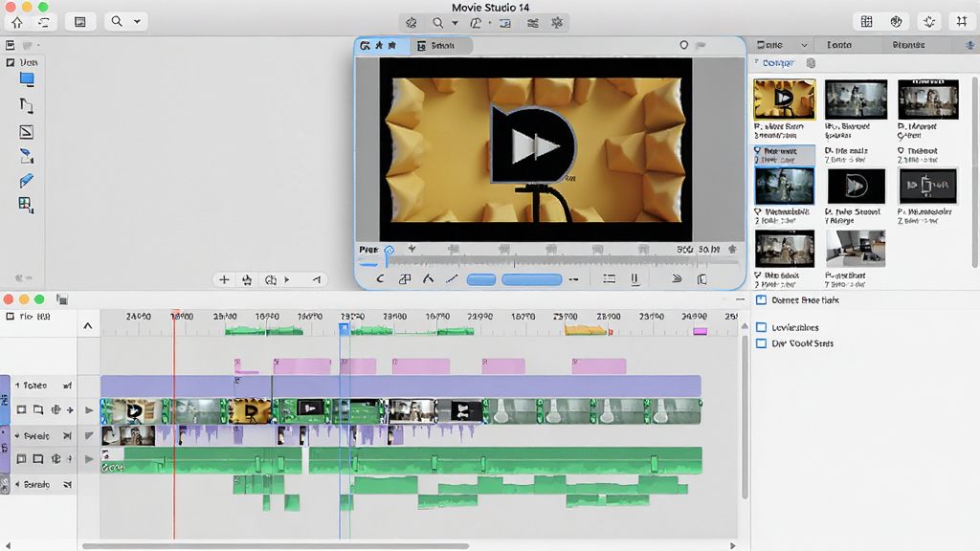This screenshot has width=980, height=551.
Task: Click the small play arrow below the empty canvas
Action: (x=287, y=280)
